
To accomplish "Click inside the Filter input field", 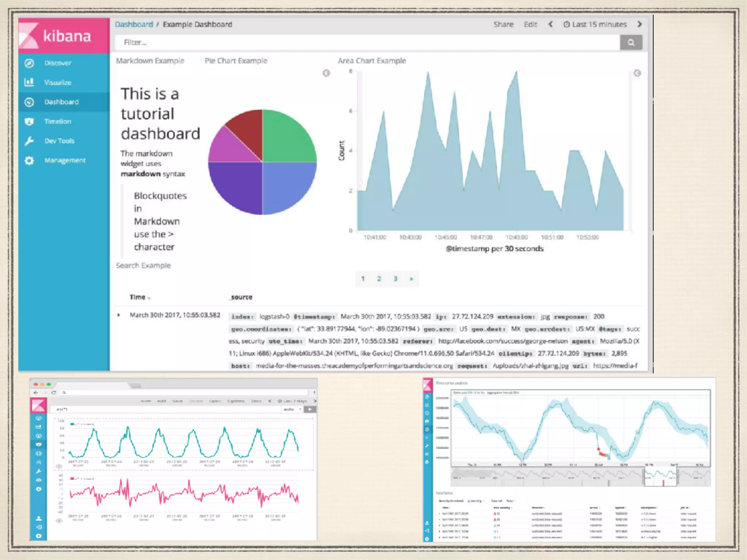I will click(x=365, y=43).
